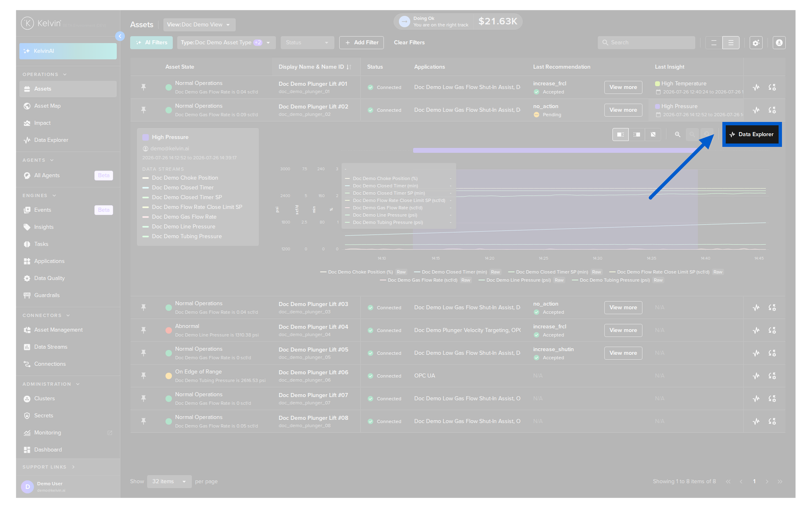Click the Asset Management icon
The height and width of the screenshot is (508, 812).
click(27, 330)
